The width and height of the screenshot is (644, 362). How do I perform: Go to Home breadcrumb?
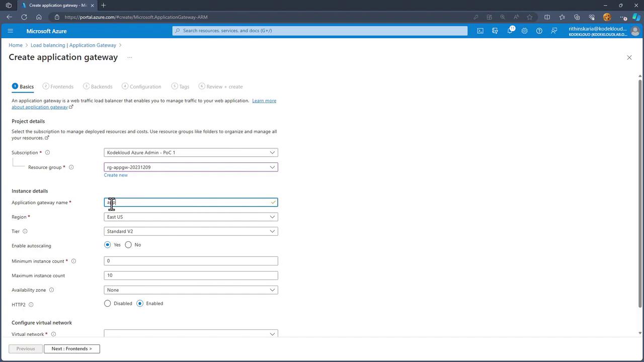click(16, 45)
